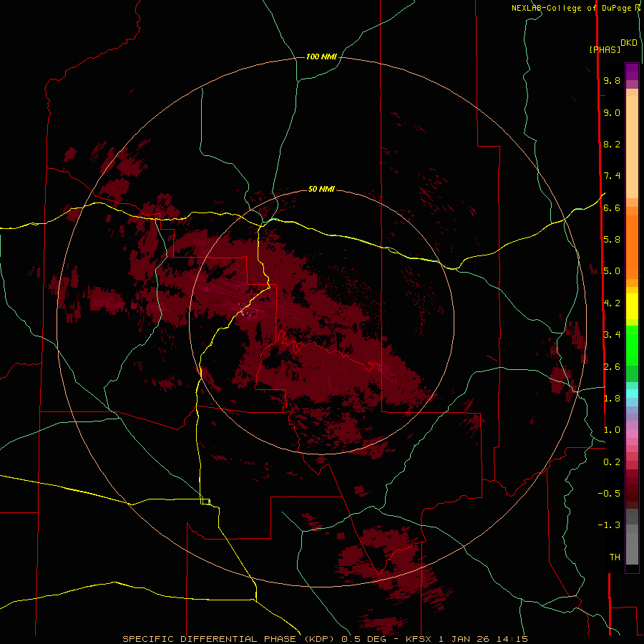Click the yellow segment of the color bar

point(632,306)
